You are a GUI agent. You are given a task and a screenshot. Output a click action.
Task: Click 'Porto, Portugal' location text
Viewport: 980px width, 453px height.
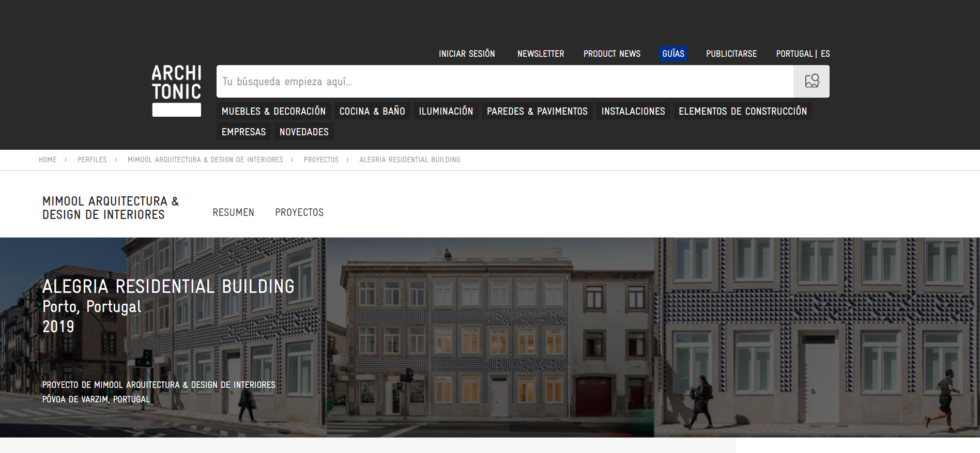click(91, 307)
